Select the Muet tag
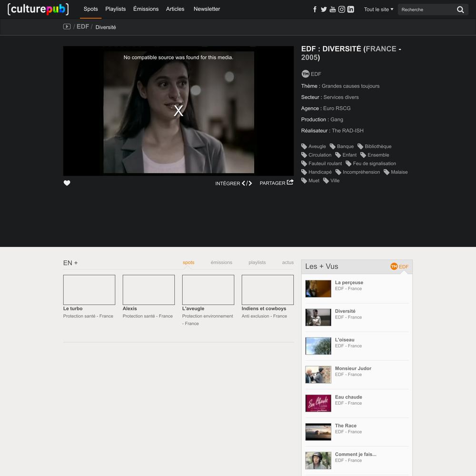Viewport: 476px width, 476px height. [x=310, y=180]
